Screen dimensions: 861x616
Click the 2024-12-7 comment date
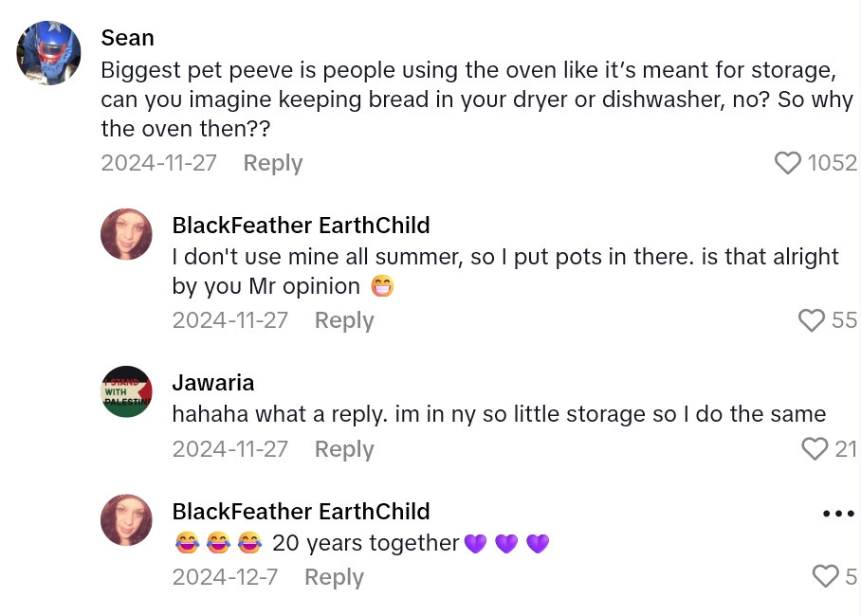pos(225,576)
